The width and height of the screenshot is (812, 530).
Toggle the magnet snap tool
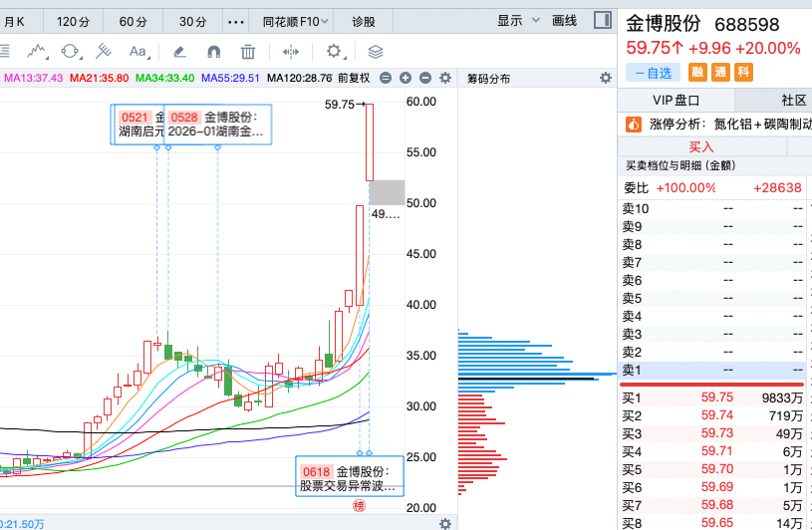(x=213, y=51)
